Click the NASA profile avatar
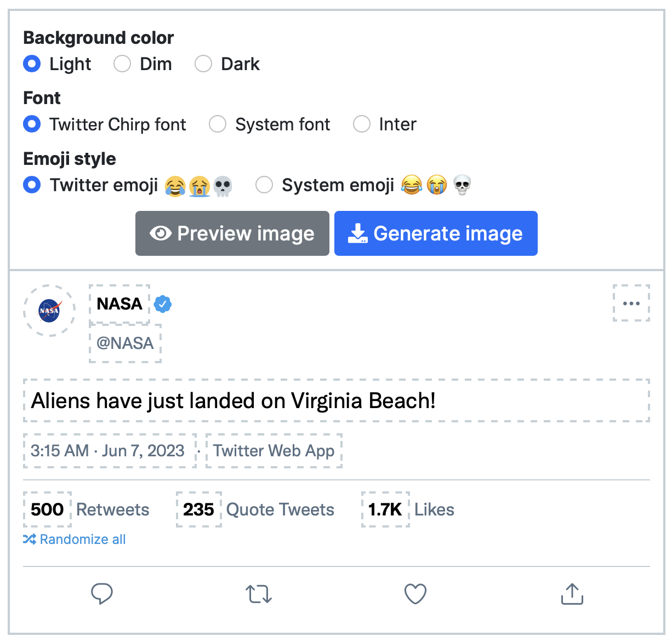The image size is (672, 642). coord(49,311)
